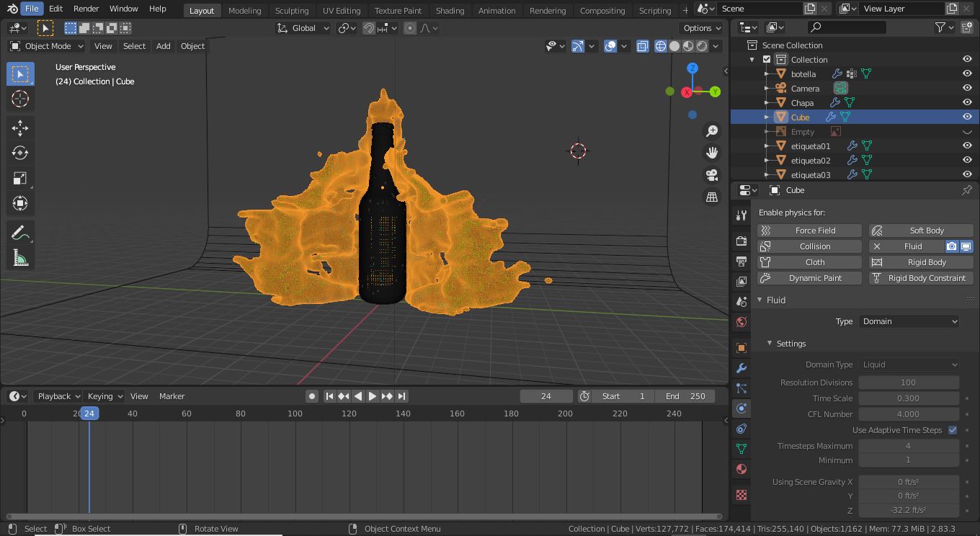Image resolution: width=980 pixels, height=536 pixels.
Task: Click the zoom view magnifier icon
Action: 712,131
